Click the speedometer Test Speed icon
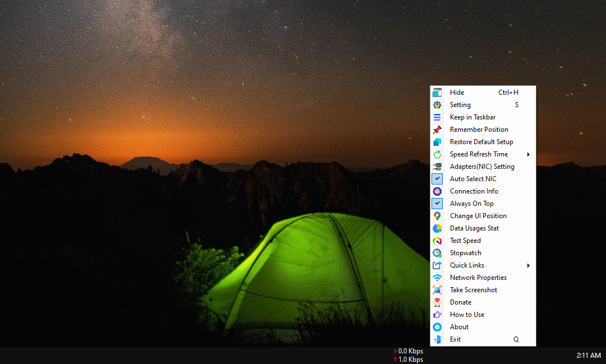Image resolution: width=606 pixels, height=364 pixels. [437, 241]
